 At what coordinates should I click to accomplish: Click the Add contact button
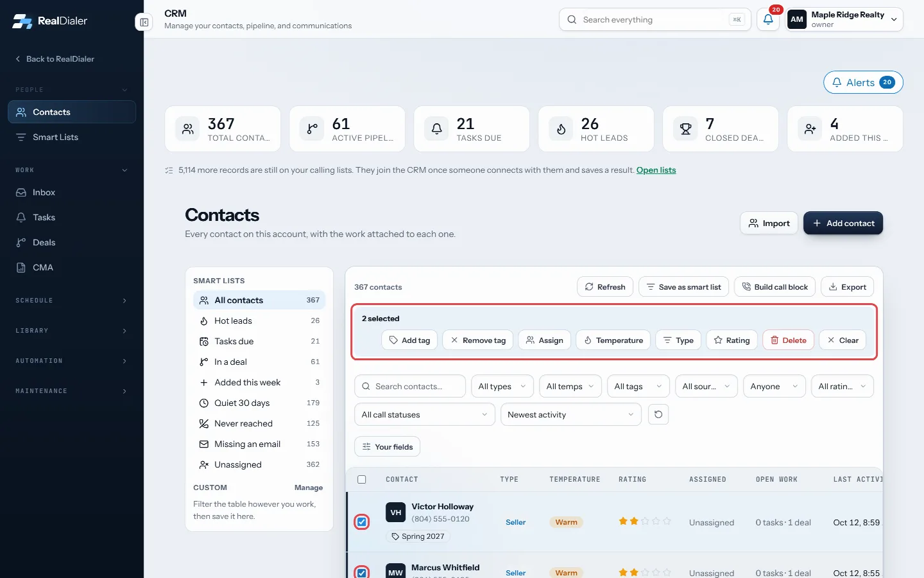click(843, 223)
